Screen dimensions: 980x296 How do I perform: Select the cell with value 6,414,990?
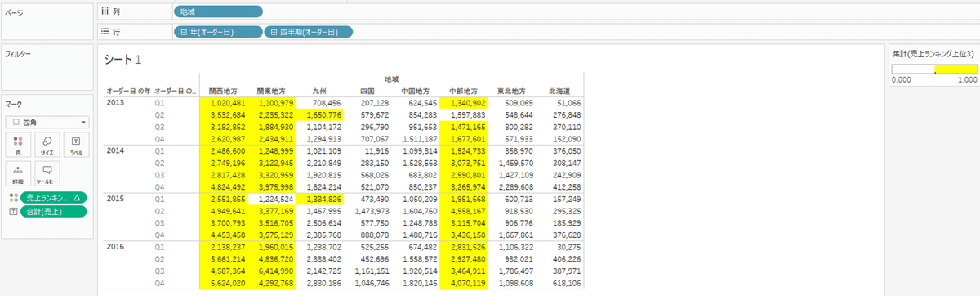pos(270,271)
